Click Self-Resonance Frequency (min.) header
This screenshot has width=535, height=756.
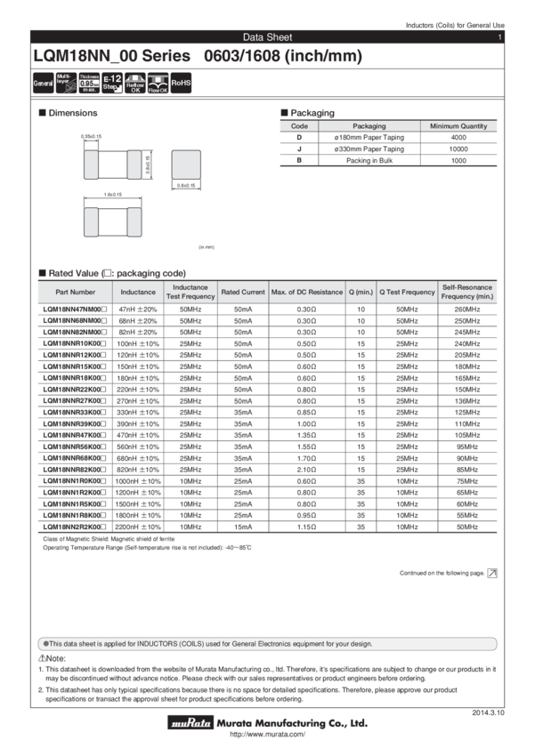pyautogui.click(x=467, y=293)
